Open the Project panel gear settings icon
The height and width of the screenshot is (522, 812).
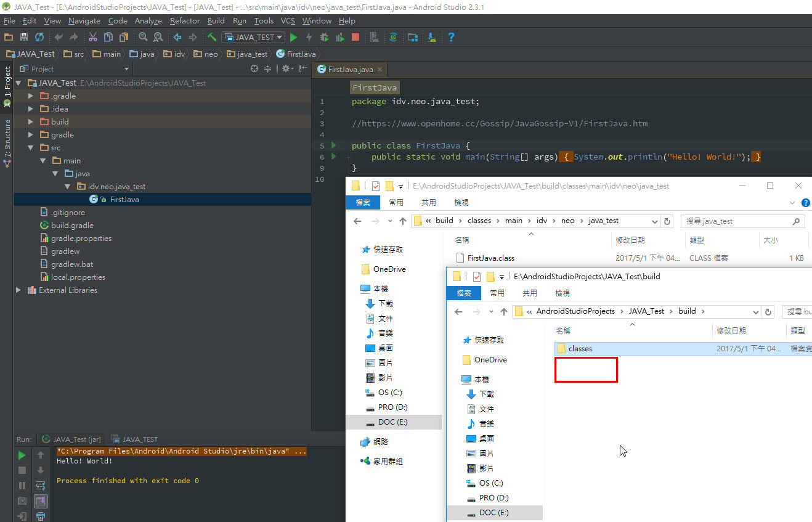(286, 69)
